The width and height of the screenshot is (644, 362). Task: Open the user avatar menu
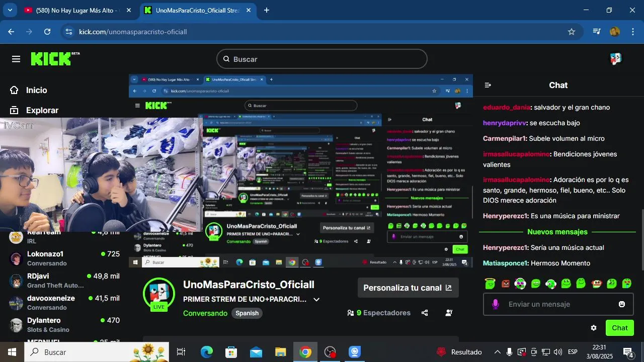click(x=616, y=59)
